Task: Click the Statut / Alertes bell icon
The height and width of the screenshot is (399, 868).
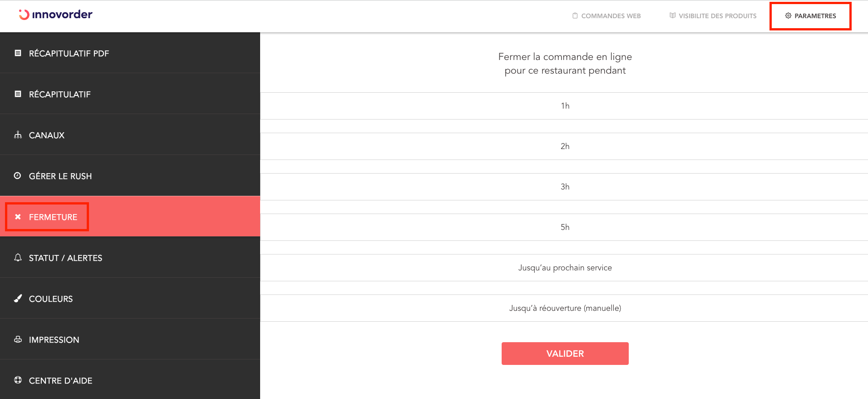Action: [18, 258]
